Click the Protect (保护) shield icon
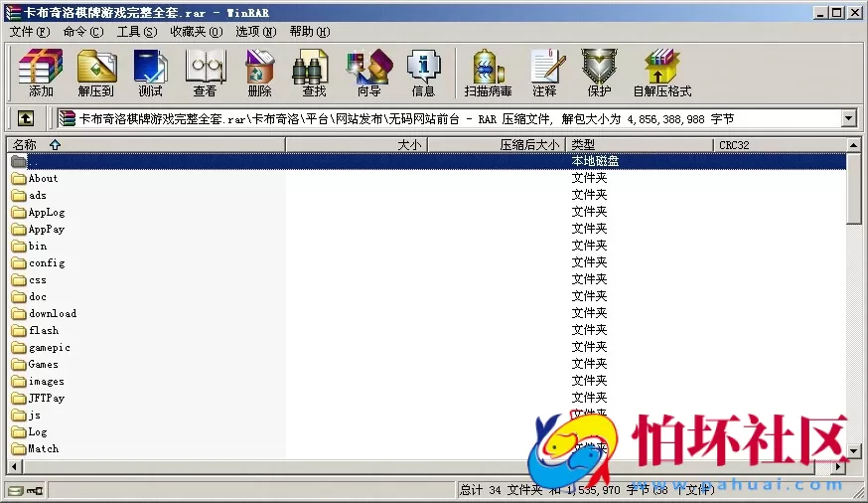Image resolution: width=868 pixels, height=503 pixels. coord(599,73)
